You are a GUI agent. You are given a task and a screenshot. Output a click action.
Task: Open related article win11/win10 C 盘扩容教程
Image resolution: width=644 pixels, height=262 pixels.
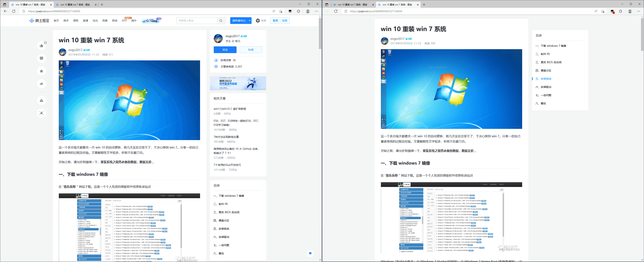pos(230,109)
